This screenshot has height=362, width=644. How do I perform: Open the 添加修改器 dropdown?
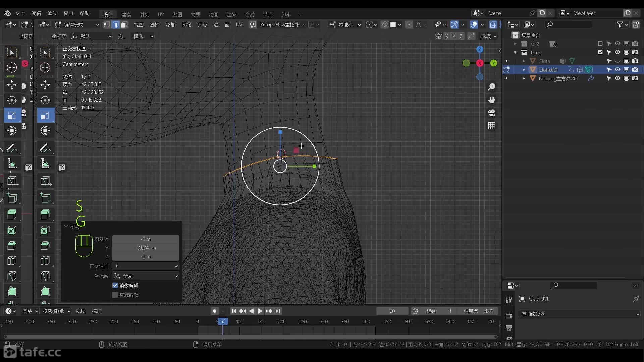pos(579,314)
